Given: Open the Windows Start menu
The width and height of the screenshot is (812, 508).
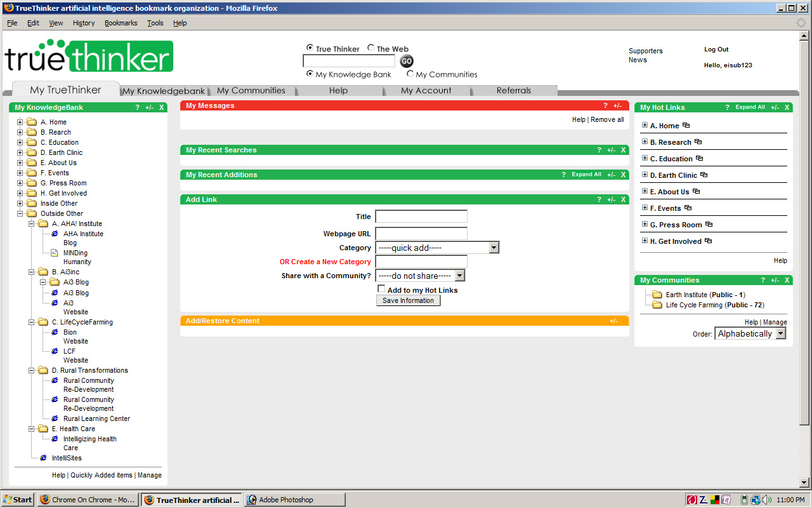Looking at the screenshot, I should coord(17,500).
